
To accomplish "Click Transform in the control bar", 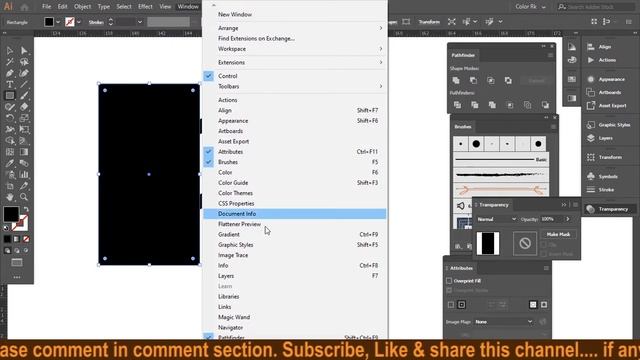I will click(x=429, y=22).
